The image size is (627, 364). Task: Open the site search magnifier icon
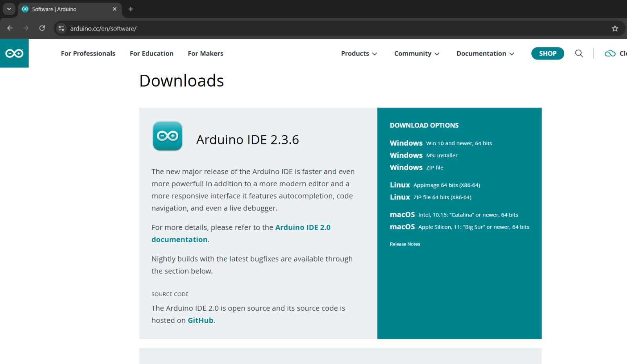point(579,54)
